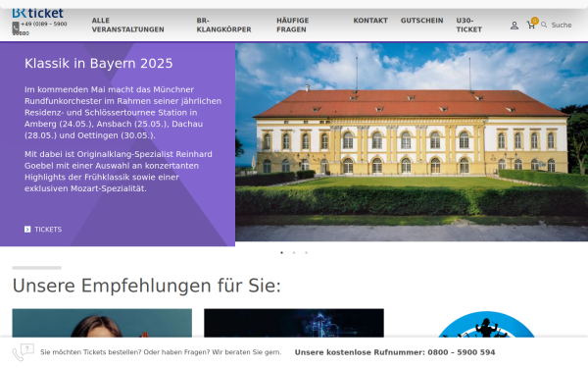
Task: Click the Klassik in Bayern 2025 heading
Action: [x=99, y=64]
